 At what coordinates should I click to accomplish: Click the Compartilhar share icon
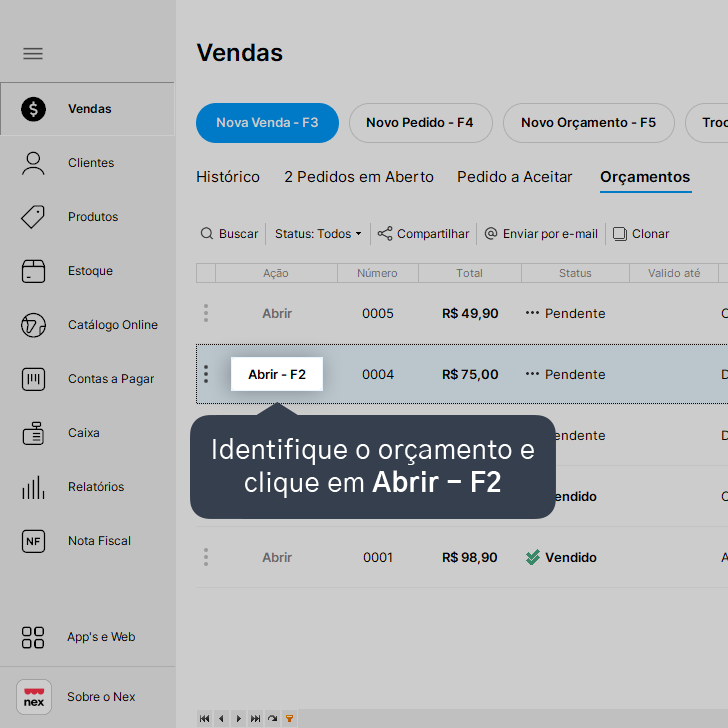385,234
